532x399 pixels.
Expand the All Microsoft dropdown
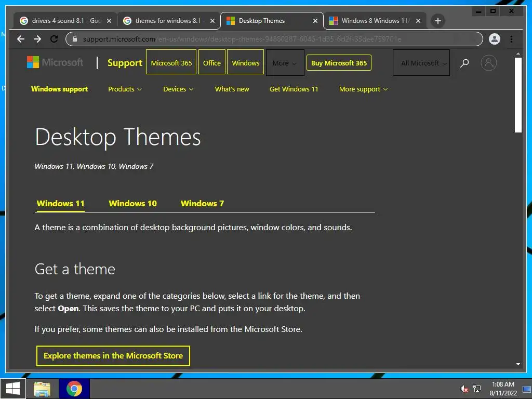[x=421, y=63]
